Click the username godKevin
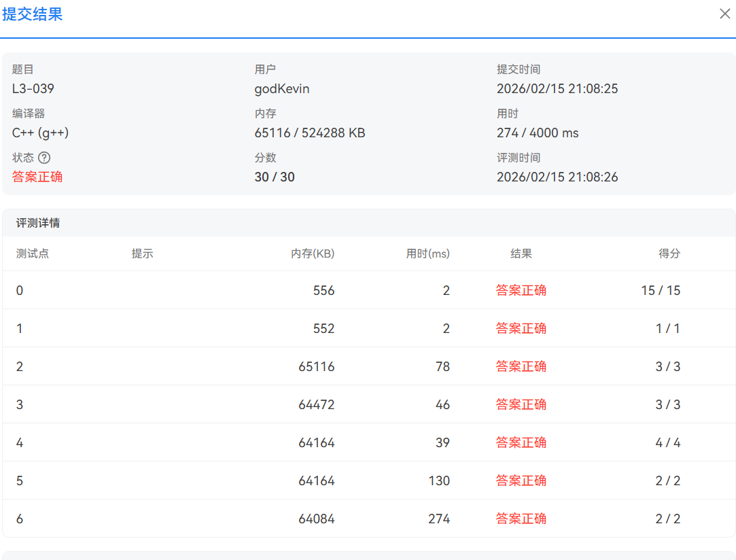 pos(281,89)
